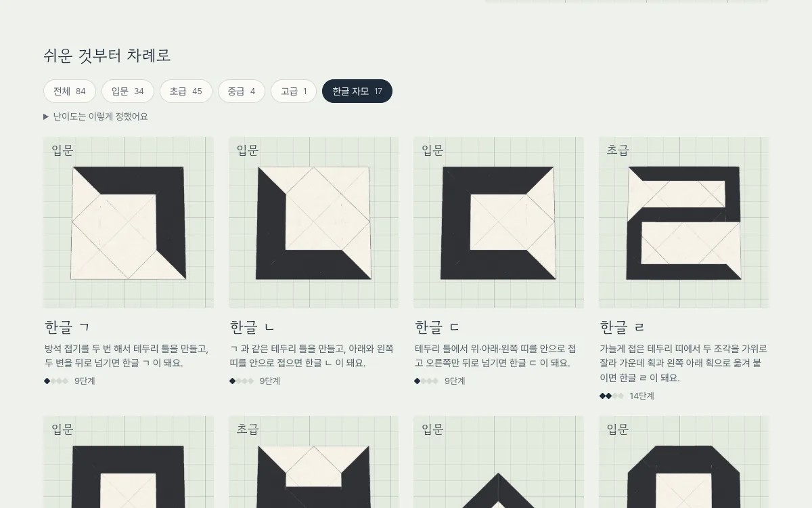Open the second-row hollow square frame thumbnail
This screenshot has height=508, width=812.
pos(129,462)
